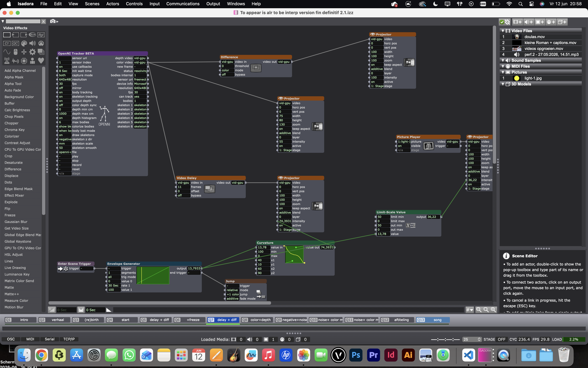Image resolution: width=588 pixels, height=368 pixels.
Task: Click the Curvature actor curve graph
Action: (x=294, y=254)
